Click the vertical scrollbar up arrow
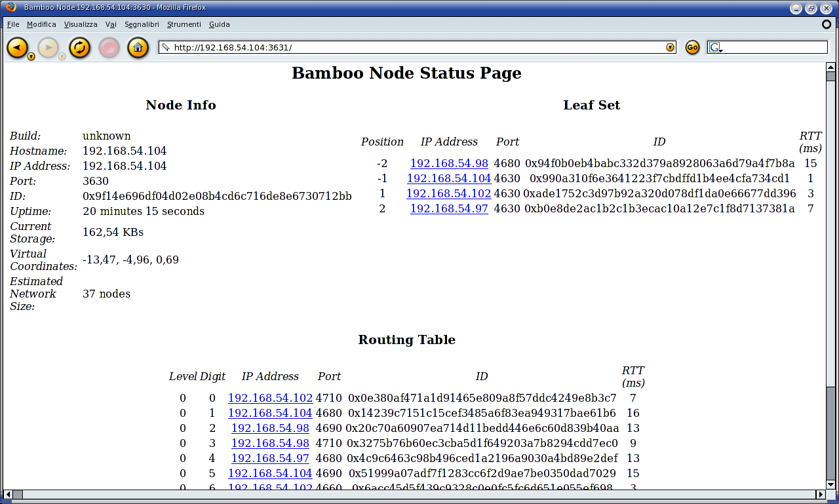Screen dimensions: 839x504 tap(830, 68)
